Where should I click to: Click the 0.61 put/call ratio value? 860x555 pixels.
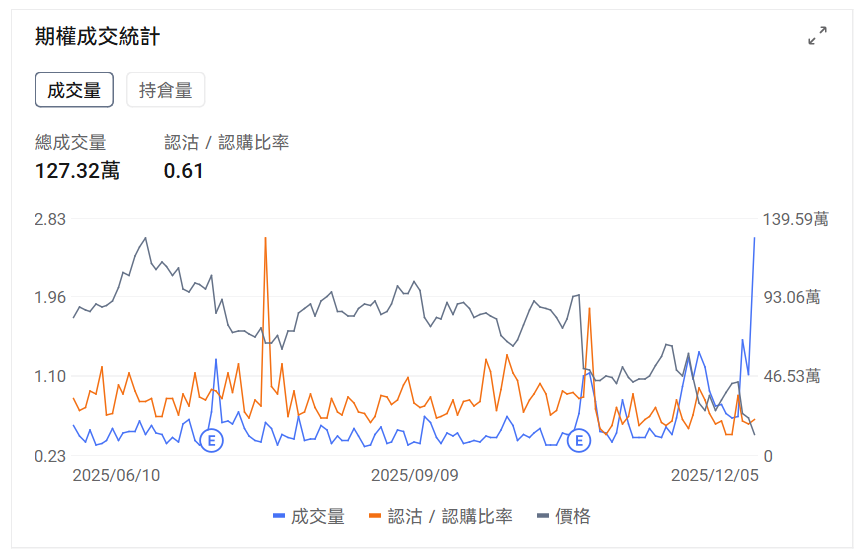point(184,171)
